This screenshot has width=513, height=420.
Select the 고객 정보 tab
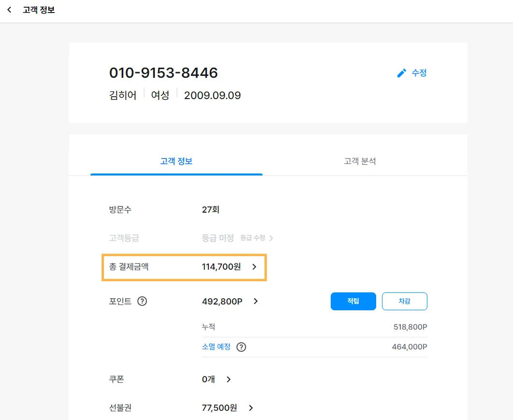[176, 161]
